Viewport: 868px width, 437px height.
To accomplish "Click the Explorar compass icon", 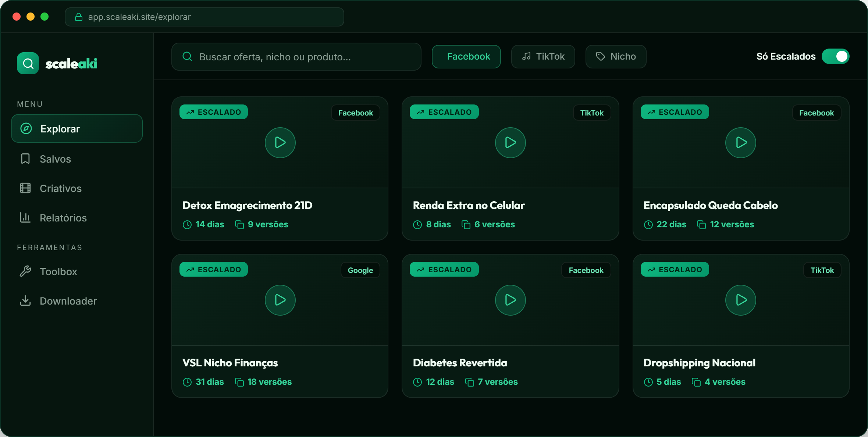I will point(26,128).
